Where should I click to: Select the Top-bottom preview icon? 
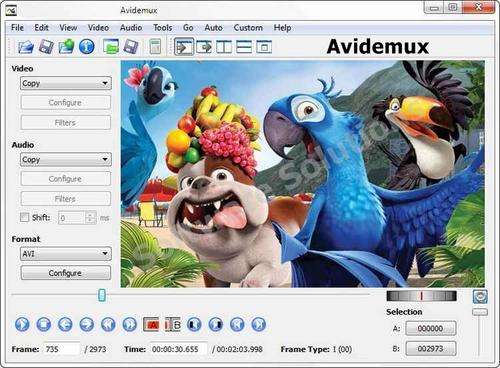tap(244, 47)
